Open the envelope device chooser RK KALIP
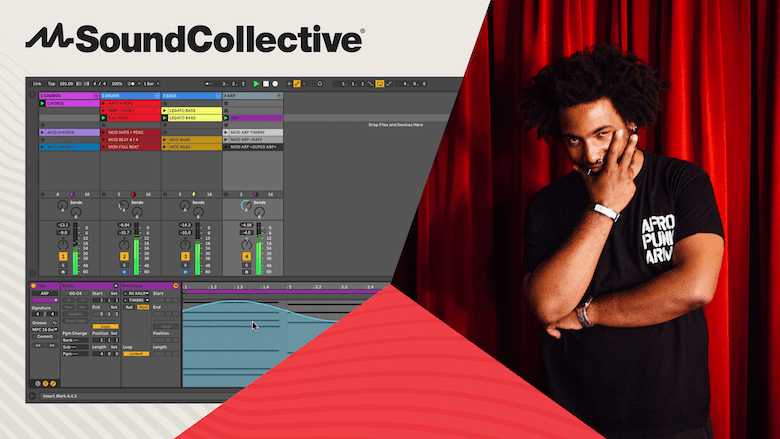 (x=136, y=293)
